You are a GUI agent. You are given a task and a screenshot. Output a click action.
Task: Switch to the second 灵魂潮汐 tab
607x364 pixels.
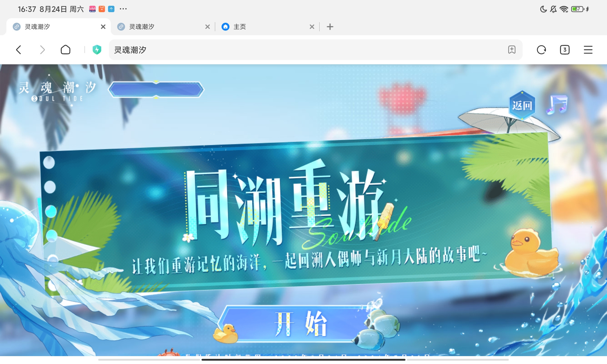(x=163, y=27)
